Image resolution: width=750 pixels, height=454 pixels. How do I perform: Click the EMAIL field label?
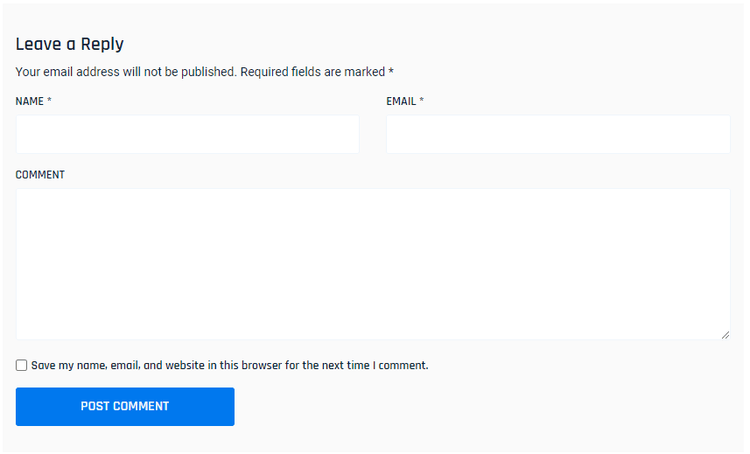point(401,102)
